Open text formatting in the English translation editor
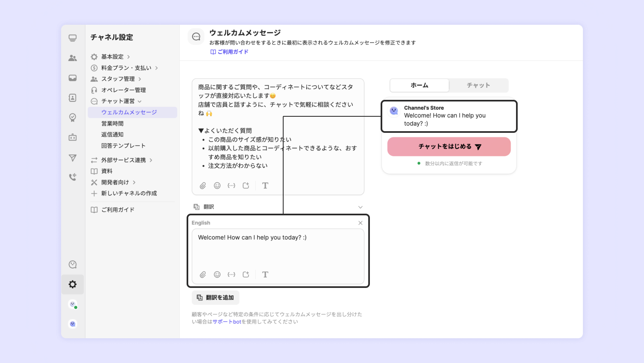The height and width of the screenshot is (363, 644). point(265,274)
